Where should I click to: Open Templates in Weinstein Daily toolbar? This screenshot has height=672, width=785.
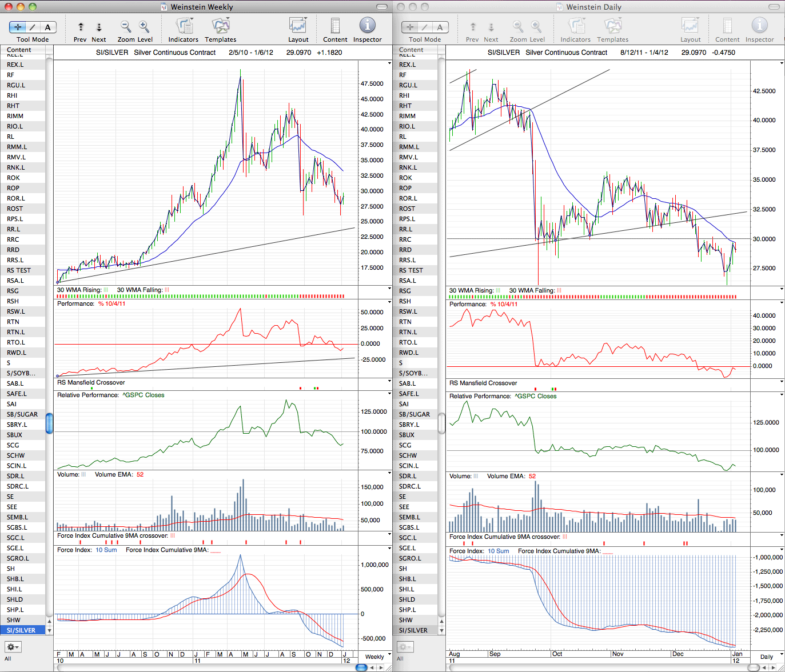(x=613, y=30)
